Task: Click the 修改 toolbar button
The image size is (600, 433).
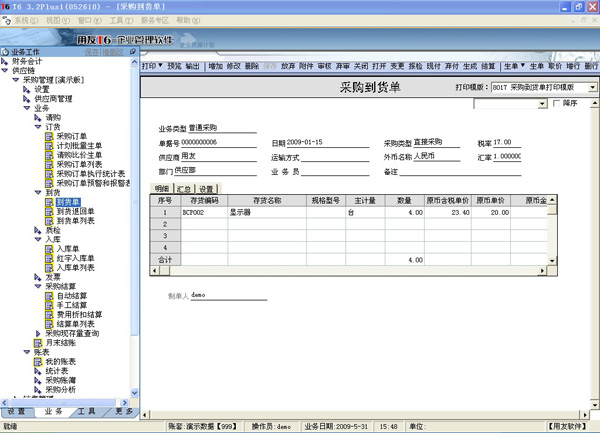Action: pyautogui.click(x=233, y=66)
